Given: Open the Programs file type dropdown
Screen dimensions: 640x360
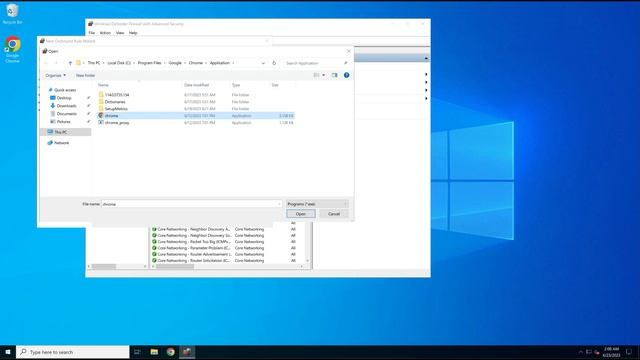Looking at the screenshot, I should [317, 204].
